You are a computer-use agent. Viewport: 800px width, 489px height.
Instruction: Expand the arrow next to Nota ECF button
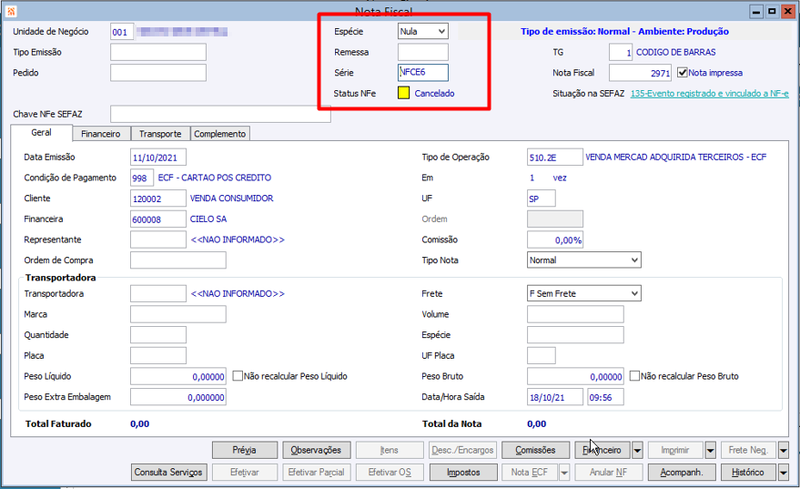[564, 472]
